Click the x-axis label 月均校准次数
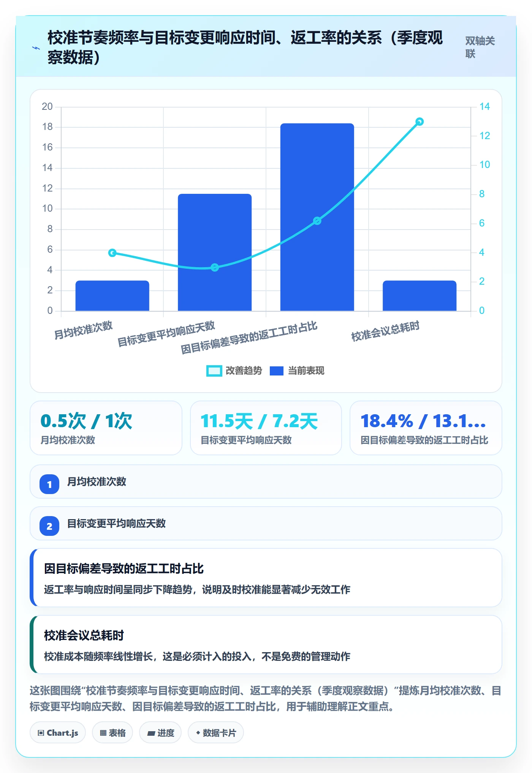 coord(83,330)
